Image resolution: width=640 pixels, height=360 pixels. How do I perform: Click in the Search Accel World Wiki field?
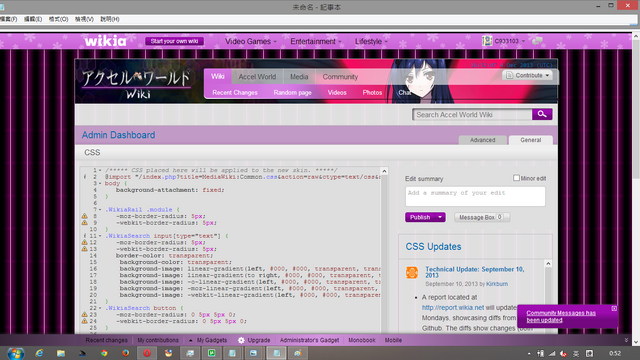(x=472, y=115)
